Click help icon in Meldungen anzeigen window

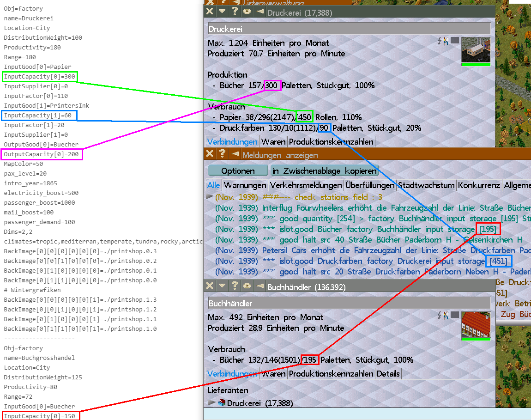click(x=222, y=154)
